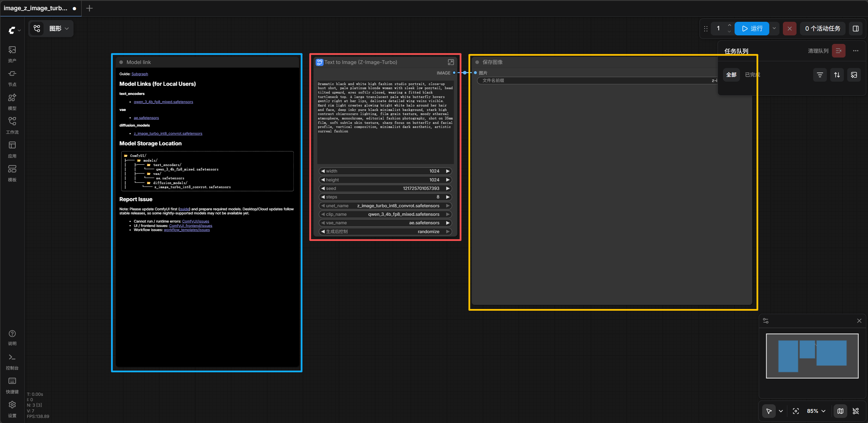Open the qwen_3_4b_fp8_mixed.safetensors link
This screenshot has width=868, height=423.
163,102
